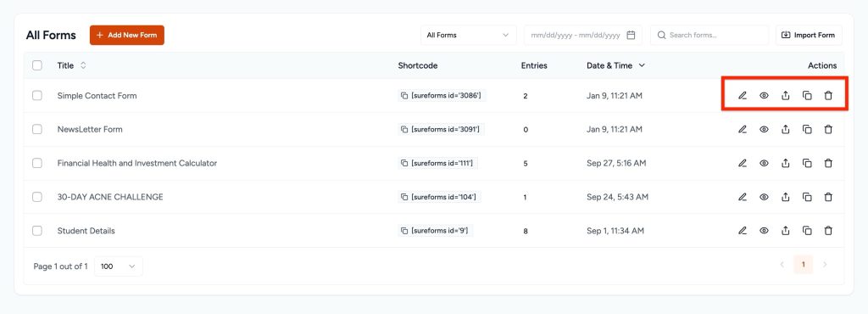This screenshot has width=868, height=314.
Task: Go to page 1 in pagination
Action: [x=804, y=265]
